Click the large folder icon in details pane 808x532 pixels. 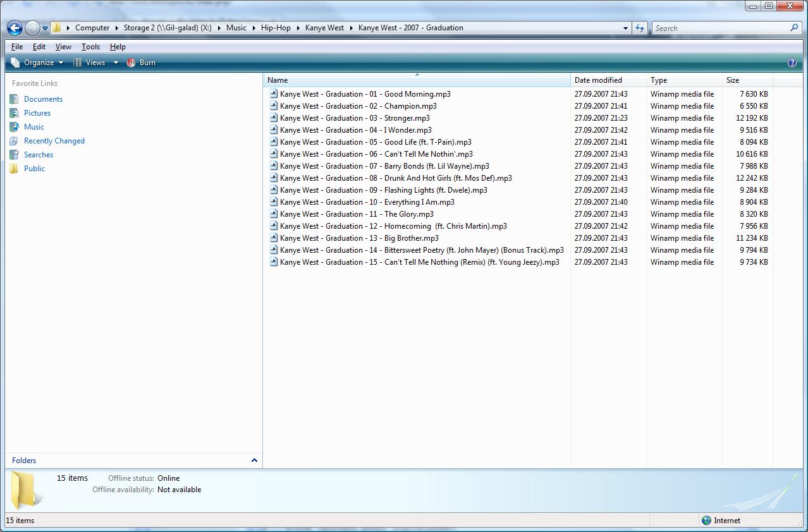point(27,490)
